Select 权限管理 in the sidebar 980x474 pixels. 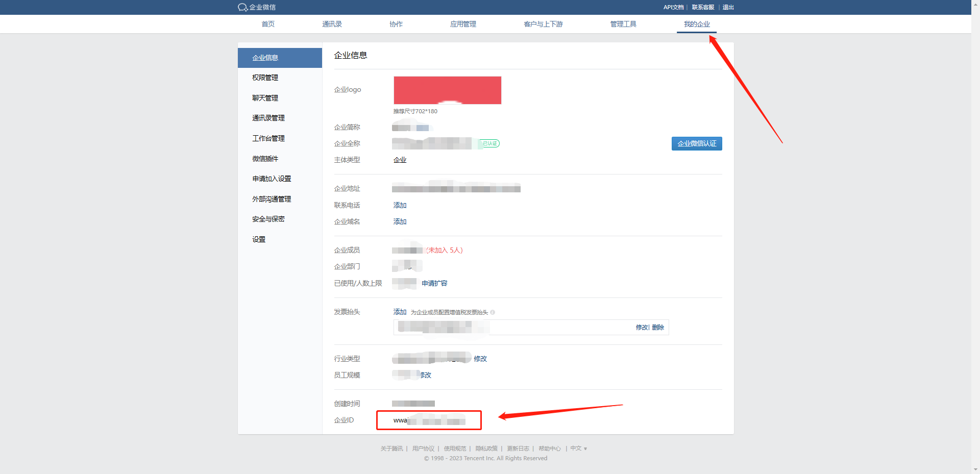point(265,78)
